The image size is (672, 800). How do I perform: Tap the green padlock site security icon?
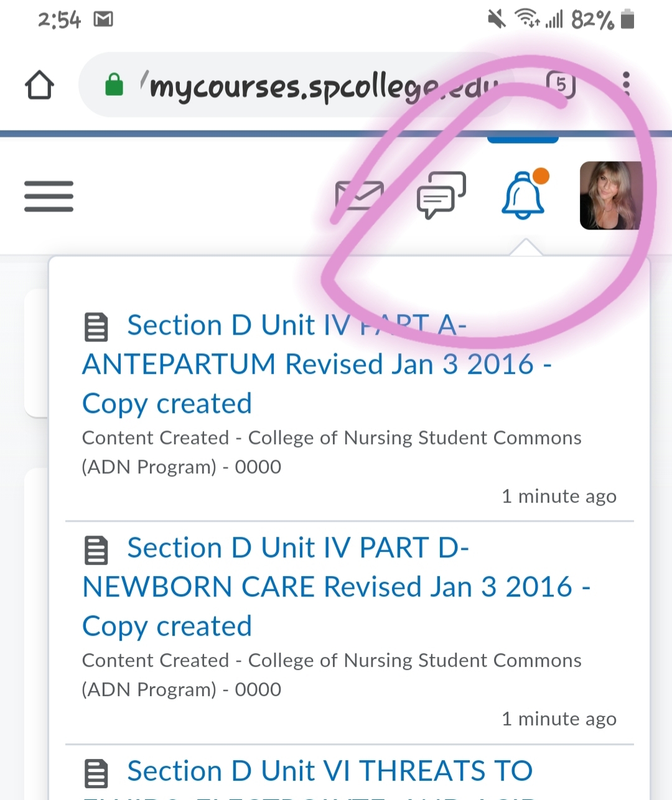click(114, 85)
